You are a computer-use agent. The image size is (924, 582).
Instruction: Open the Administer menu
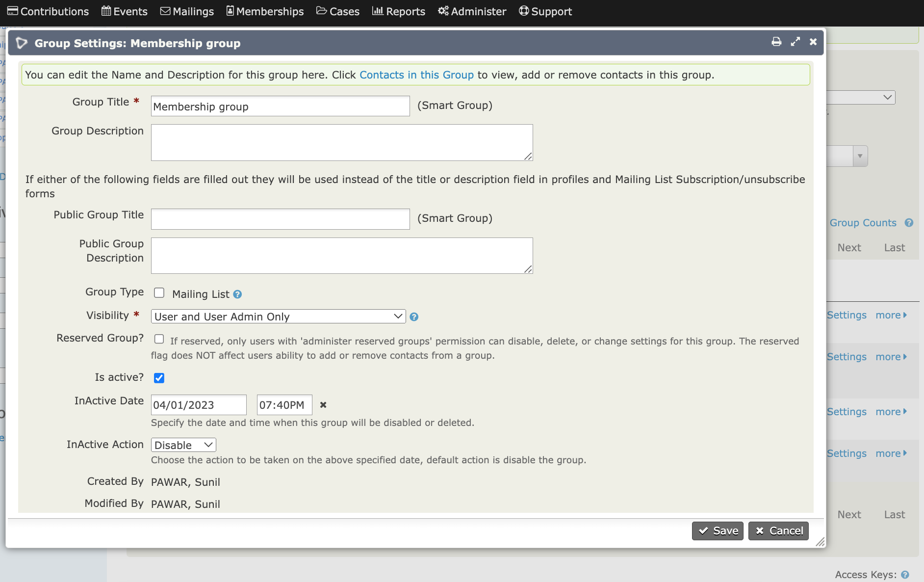point(472,11)
